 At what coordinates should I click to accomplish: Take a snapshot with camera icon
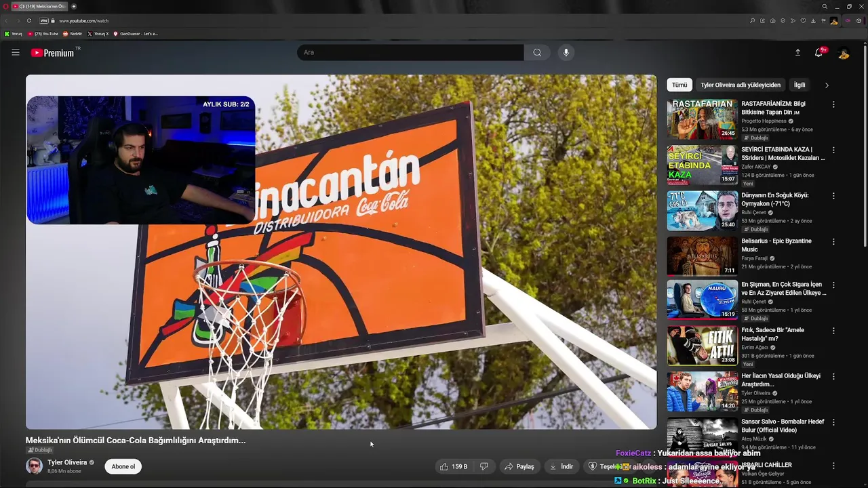coord(772,20)
